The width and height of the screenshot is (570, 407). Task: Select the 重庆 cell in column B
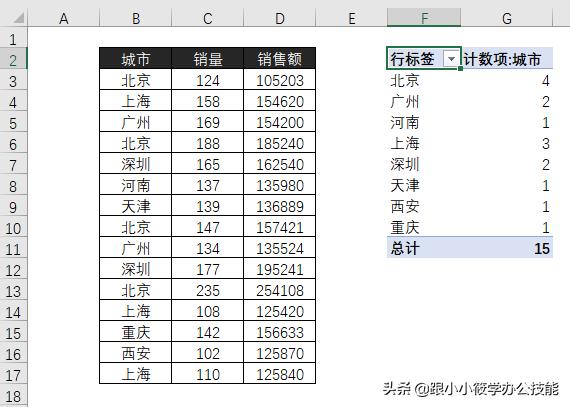tap(135, 332)
